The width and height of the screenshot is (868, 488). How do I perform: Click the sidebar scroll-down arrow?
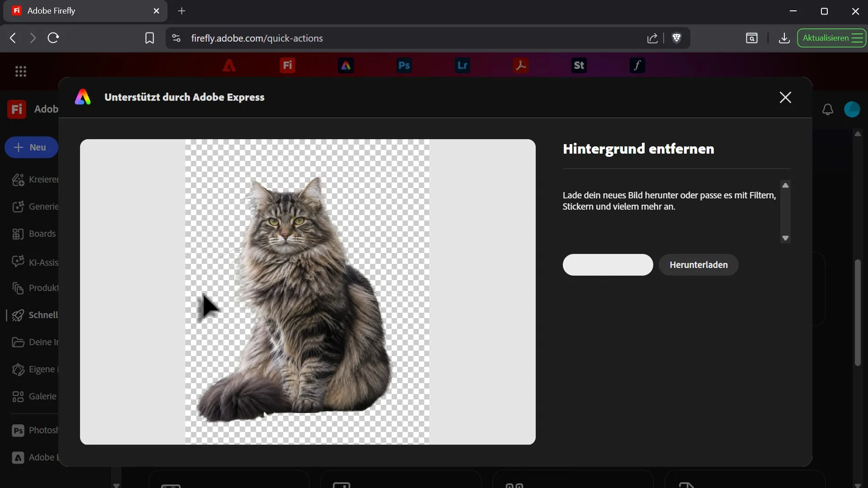pos(116,485)
